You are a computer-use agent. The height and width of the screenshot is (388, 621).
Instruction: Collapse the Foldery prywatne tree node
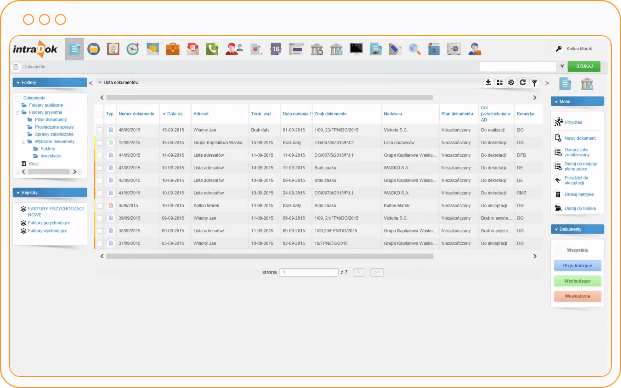[17, 113]
